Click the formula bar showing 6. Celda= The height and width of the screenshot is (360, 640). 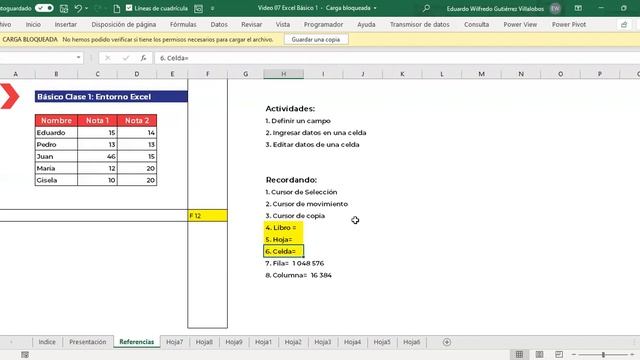tap(396, 58)
